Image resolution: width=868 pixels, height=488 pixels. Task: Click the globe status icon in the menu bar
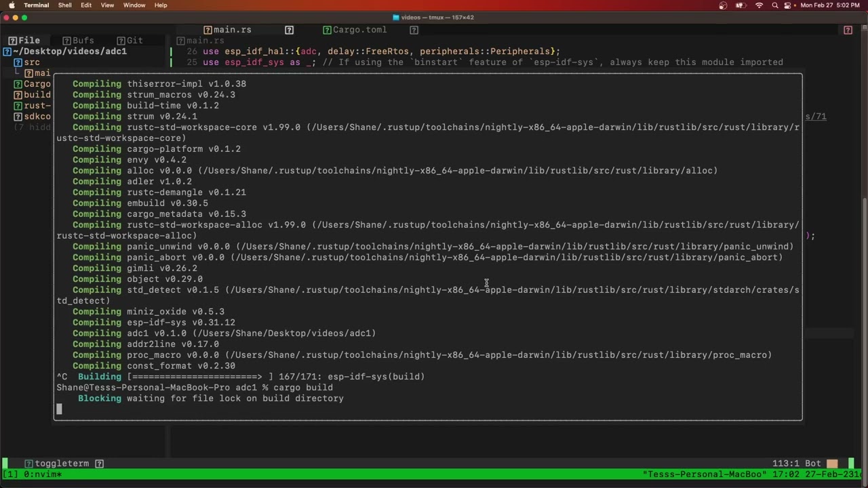pyautogui.click(x=723, y=5)
